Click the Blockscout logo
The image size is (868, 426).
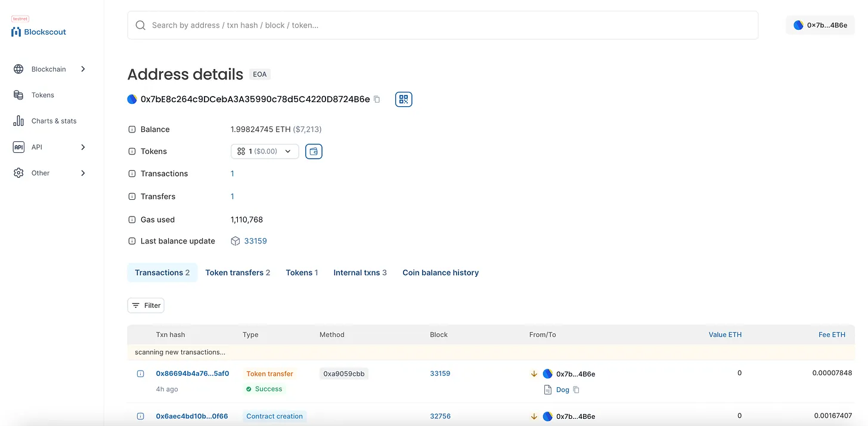[39, 32]
